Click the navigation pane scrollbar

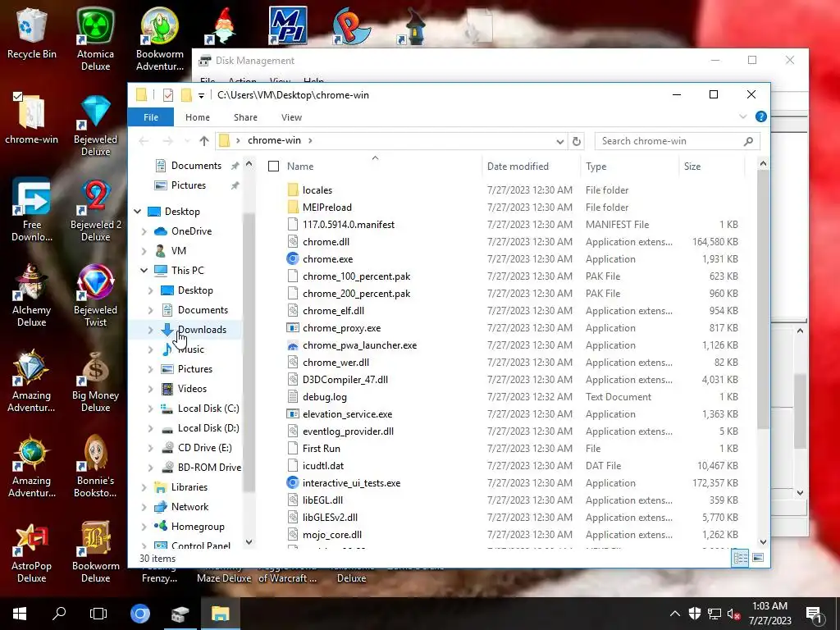[249, 351]
